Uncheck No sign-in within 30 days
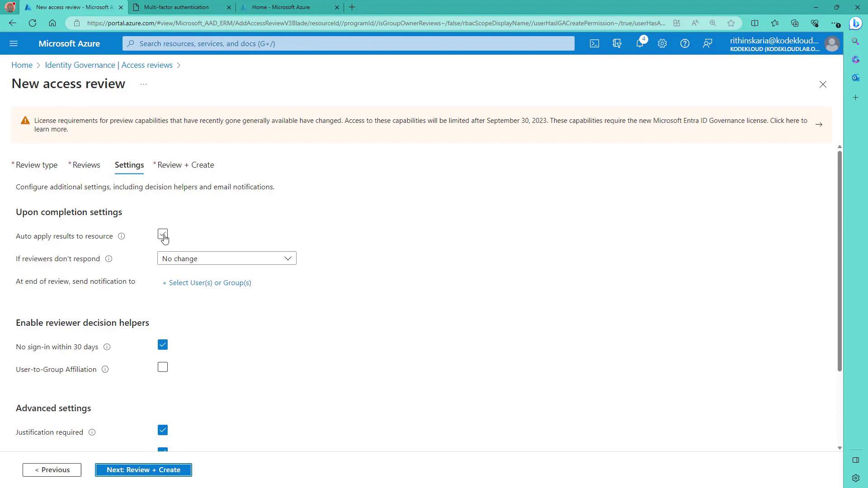The image size is (868, 488). pyautogui.click(x=163, y=345)
